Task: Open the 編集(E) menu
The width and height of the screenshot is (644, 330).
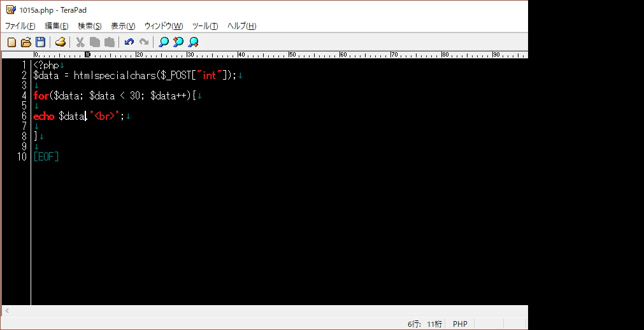Action: [56, 26]
